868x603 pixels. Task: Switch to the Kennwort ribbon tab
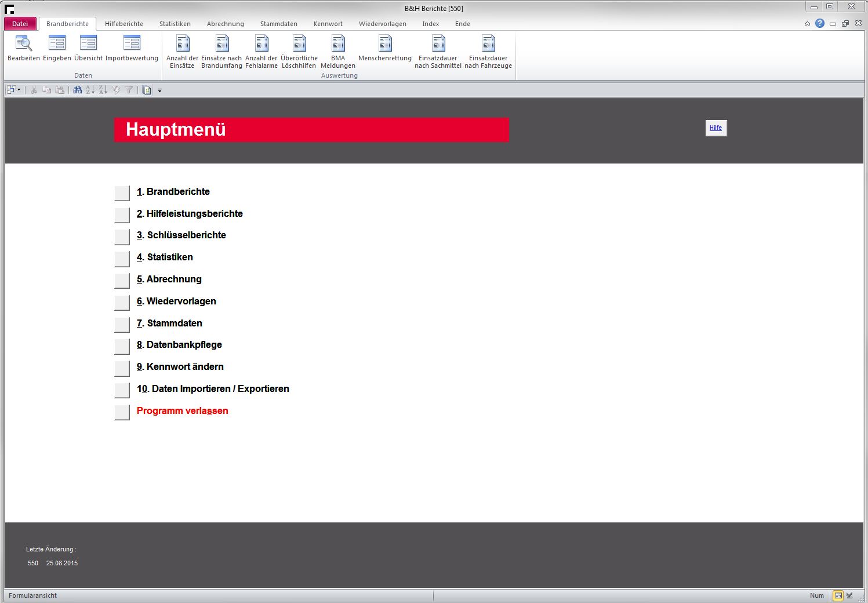click(x=328, y=24)
